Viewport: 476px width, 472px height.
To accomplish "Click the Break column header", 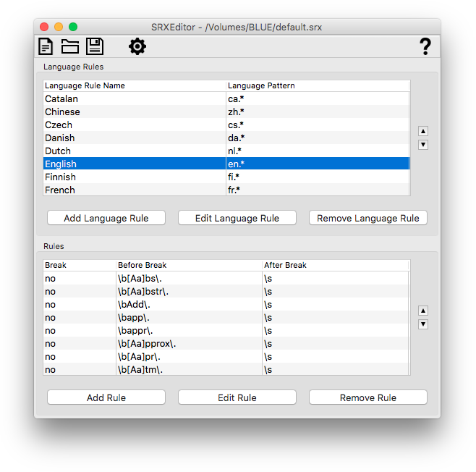I will (80, 265).
